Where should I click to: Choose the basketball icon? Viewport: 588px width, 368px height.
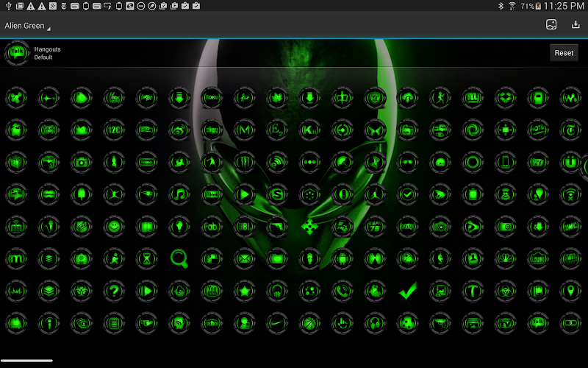[x=309, y=323]
